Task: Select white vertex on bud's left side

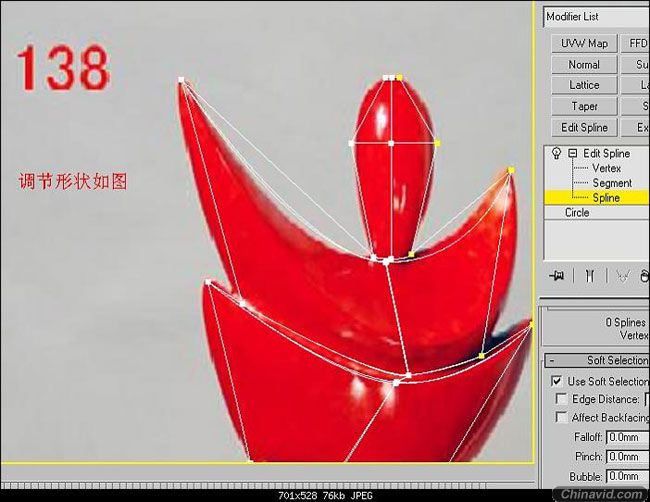Action: pyautogui.click(x=352, y=143)
